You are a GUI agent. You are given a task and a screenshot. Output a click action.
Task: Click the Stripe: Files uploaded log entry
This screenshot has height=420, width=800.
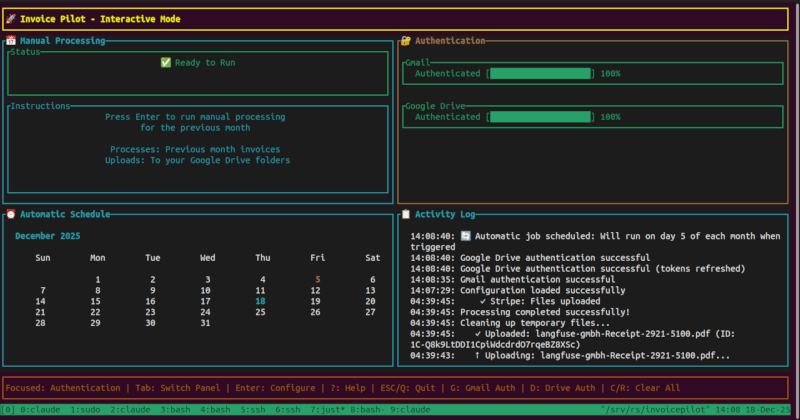[x=505, y=301]
